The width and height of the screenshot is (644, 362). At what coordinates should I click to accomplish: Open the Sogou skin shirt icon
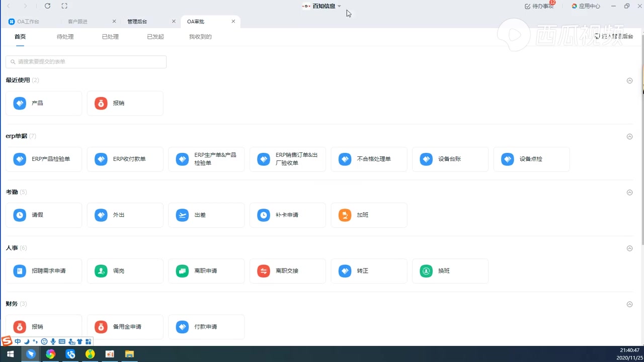point(79,341)
